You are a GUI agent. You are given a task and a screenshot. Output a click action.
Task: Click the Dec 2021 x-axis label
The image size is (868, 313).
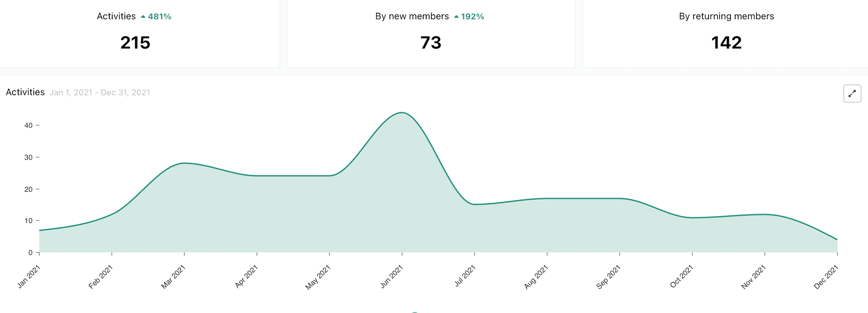[826, 277]
